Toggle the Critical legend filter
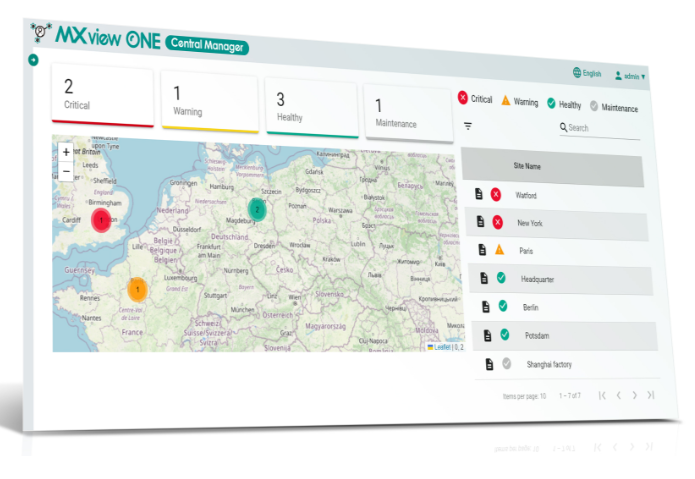Image resolution: width=695 pixels, height=479 pixels. pos(475,99)
